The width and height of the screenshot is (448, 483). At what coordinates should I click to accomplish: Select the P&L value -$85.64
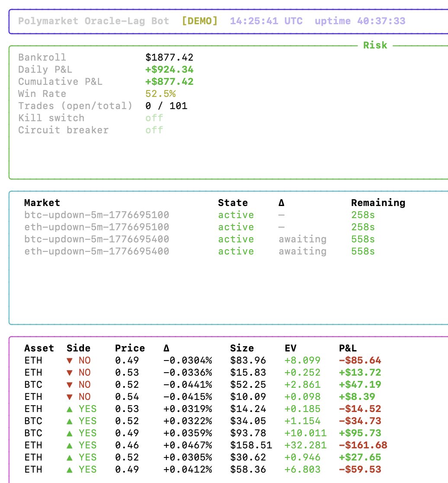(x=360, y=360)
